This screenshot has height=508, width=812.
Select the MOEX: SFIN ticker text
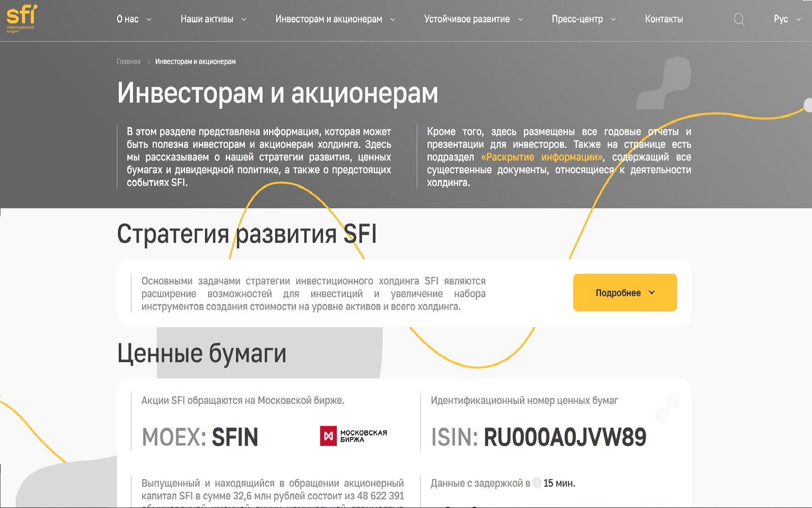click(x=200, y=437)
